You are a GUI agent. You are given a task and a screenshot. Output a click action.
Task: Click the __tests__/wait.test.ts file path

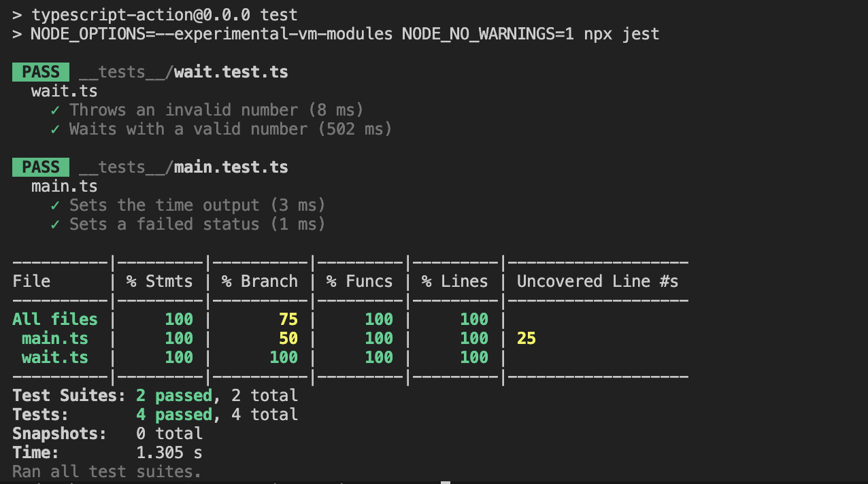[x=184, y=72]
